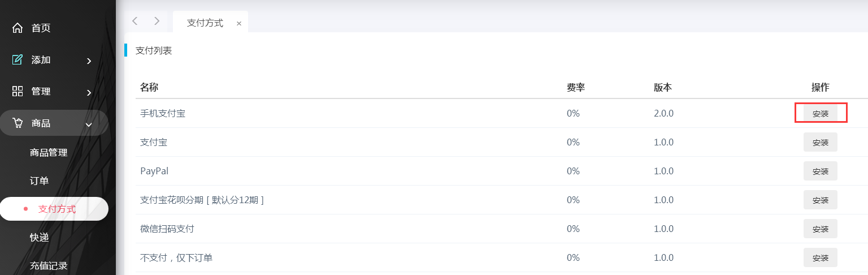Image resolution: width=868 pixels, height=275 pixels.
Task: Close the 支付方式 tab
Action: [x=239, y=24]
